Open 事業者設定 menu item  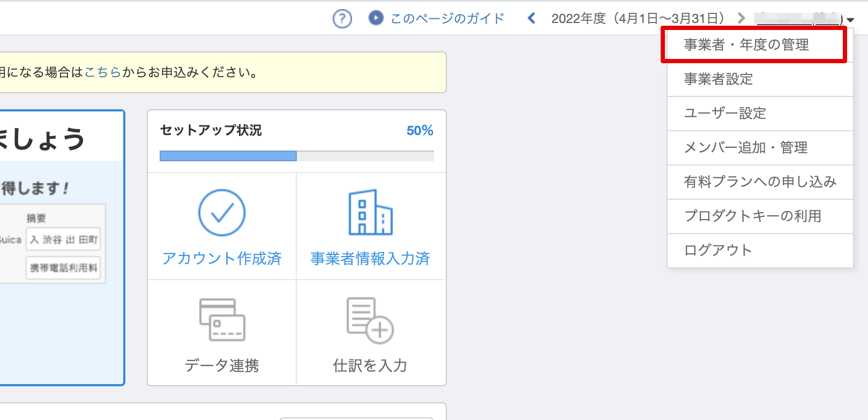[718, 79]
